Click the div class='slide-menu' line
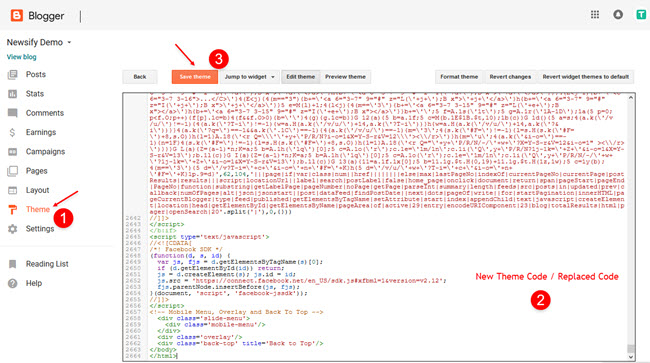 point(204,318)
